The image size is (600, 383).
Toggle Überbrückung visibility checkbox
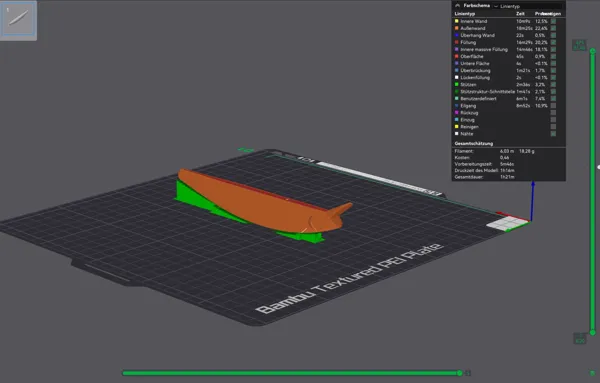click(x=553, y=70)
